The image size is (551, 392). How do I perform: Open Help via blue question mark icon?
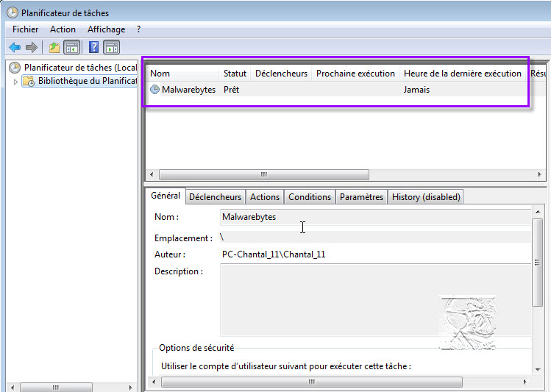[x=94, y=48]
